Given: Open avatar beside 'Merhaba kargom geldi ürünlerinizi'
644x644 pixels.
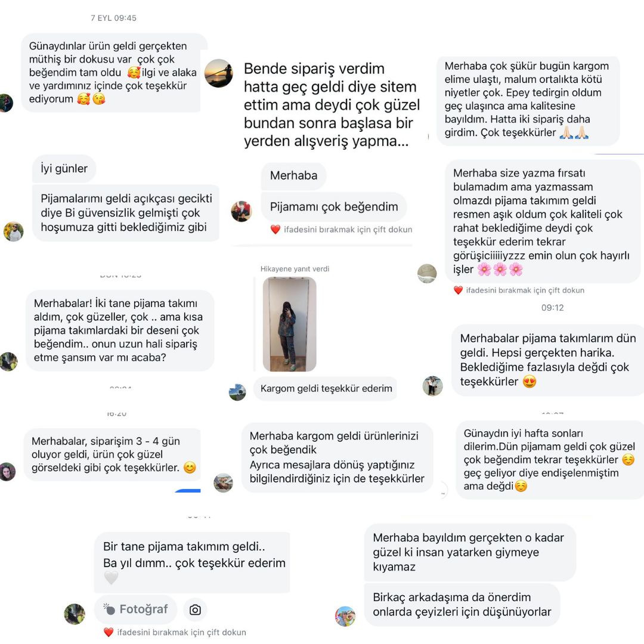Looking at the screenshot, I should tap(224, 482).
